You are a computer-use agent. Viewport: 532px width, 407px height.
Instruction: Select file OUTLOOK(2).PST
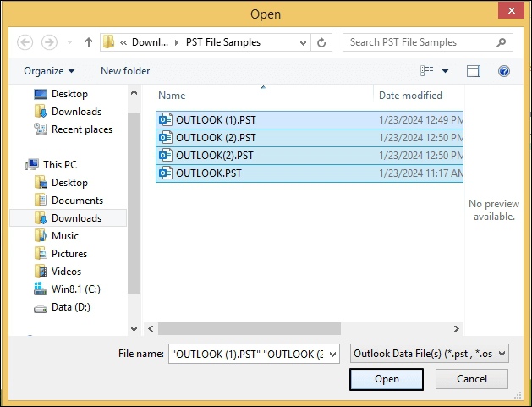[x=310, y=156]
